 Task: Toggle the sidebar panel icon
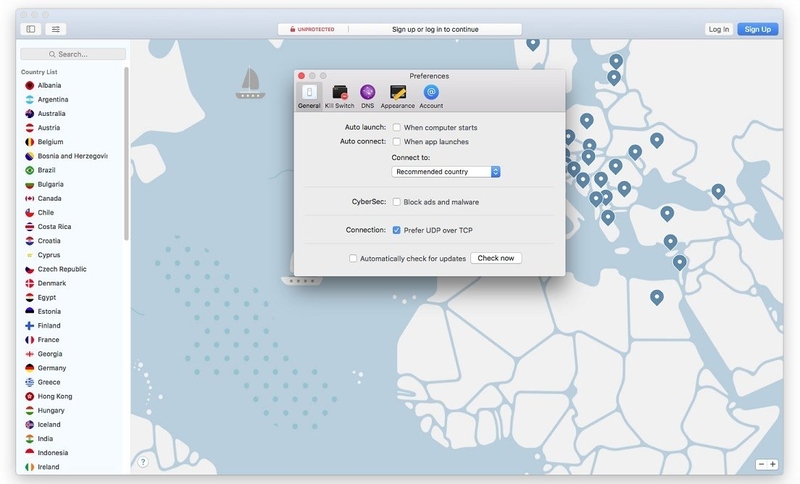(x=31, y=29)
